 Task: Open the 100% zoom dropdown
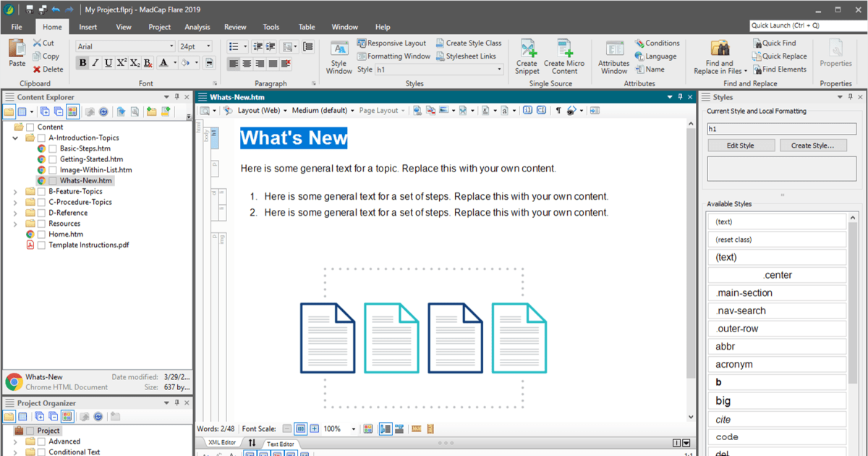click(x=354, y=429)
